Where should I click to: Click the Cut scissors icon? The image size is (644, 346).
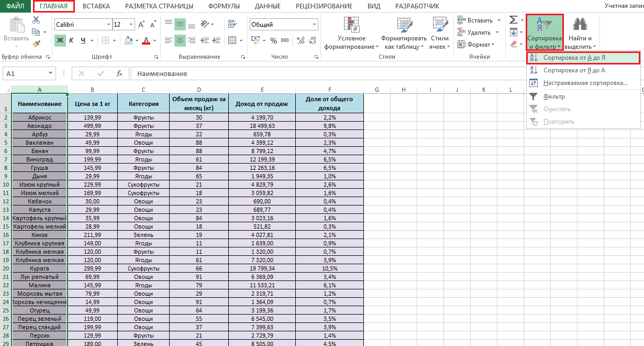pos(36,20)
